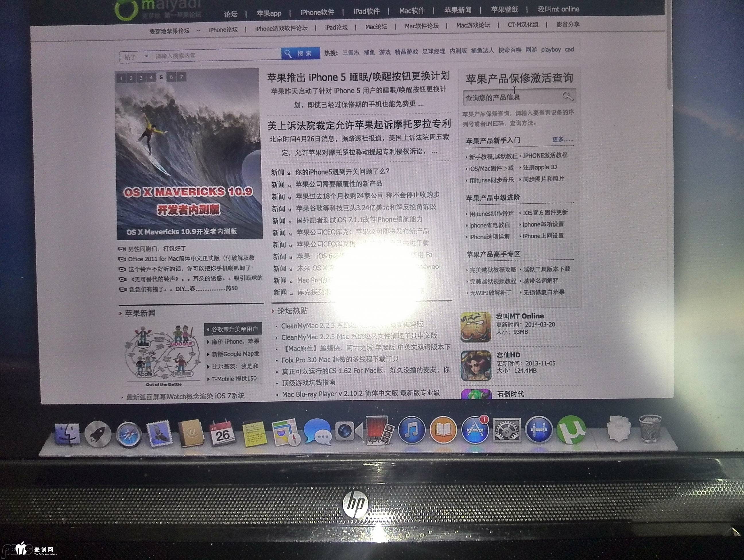
Task: Expand the 论坛热贴 section header
Action: pyautogui.click(x=292, y=311)
